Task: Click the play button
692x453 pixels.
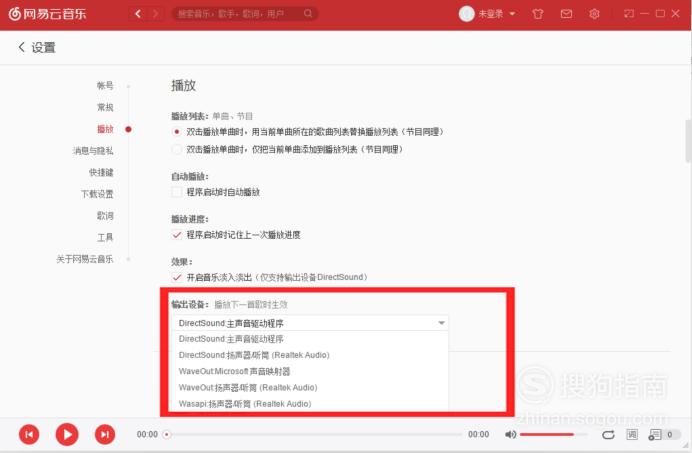Action: click(x=67, y=434)
